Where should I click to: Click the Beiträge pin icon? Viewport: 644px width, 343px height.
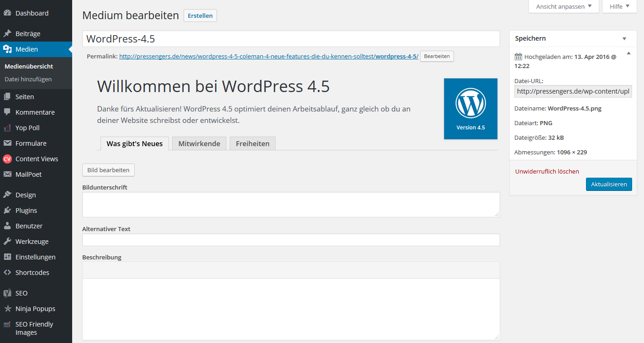click(7, 34)
